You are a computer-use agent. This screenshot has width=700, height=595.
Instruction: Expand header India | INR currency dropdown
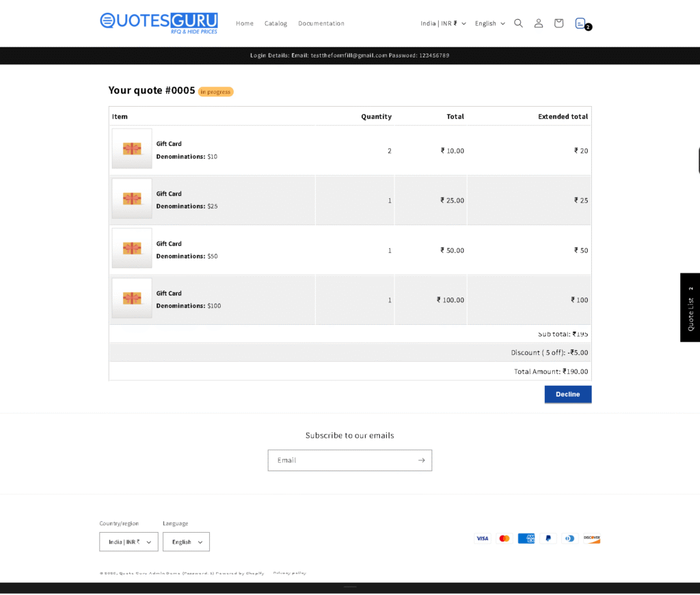coord(443,23)
